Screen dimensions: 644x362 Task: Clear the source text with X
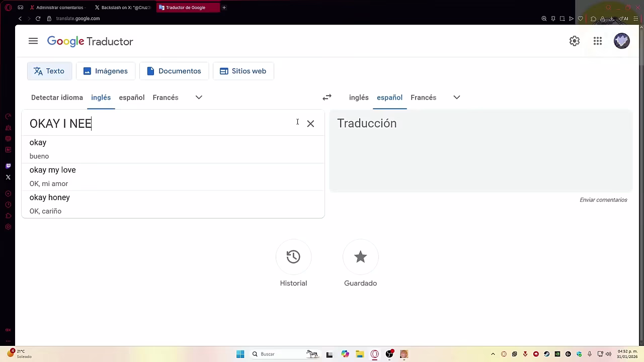[x=310, y=124]
